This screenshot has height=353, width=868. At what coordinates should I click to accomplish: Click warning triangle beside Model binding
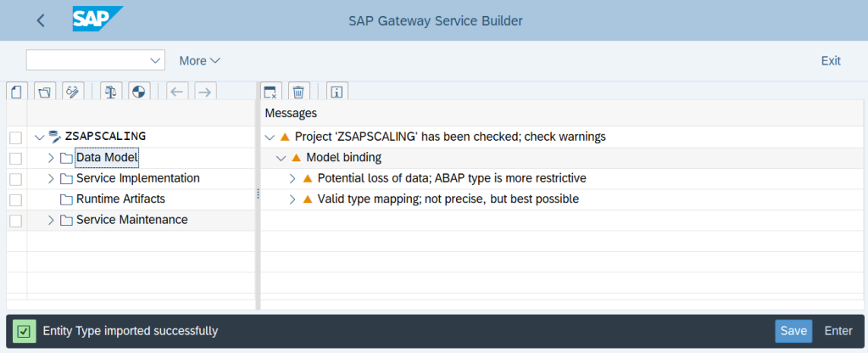point(296,157)
